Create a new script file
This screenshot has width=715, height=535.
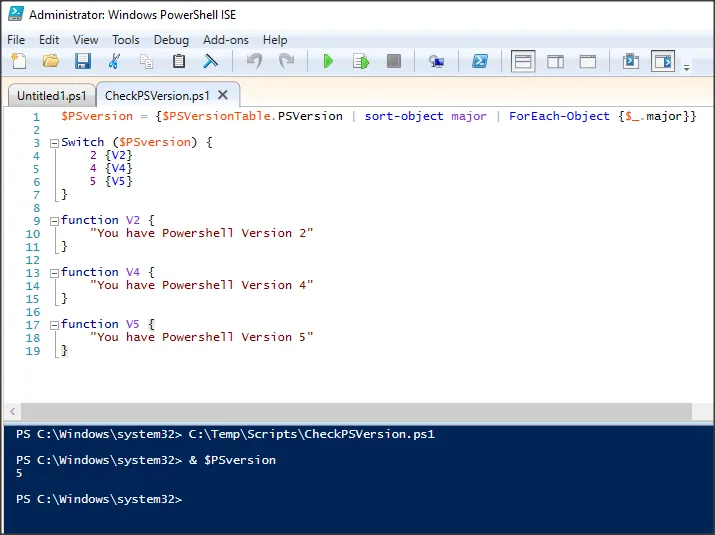[18, 61]
